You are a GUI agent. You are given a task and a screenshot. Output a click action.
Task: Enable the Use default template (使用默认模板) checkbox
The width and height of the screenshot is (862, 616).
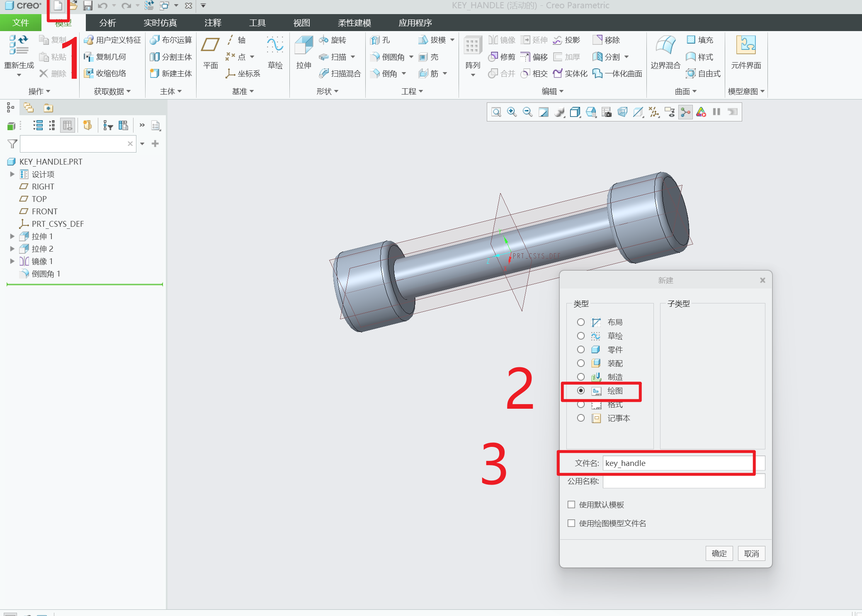pos(571,504)
